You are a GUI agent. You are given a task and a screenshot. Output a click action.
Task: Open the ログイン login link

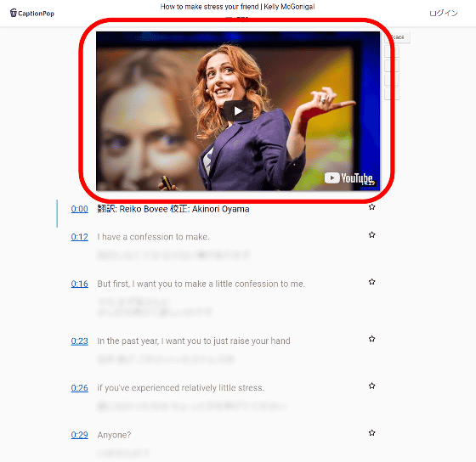tap(443, 13)
